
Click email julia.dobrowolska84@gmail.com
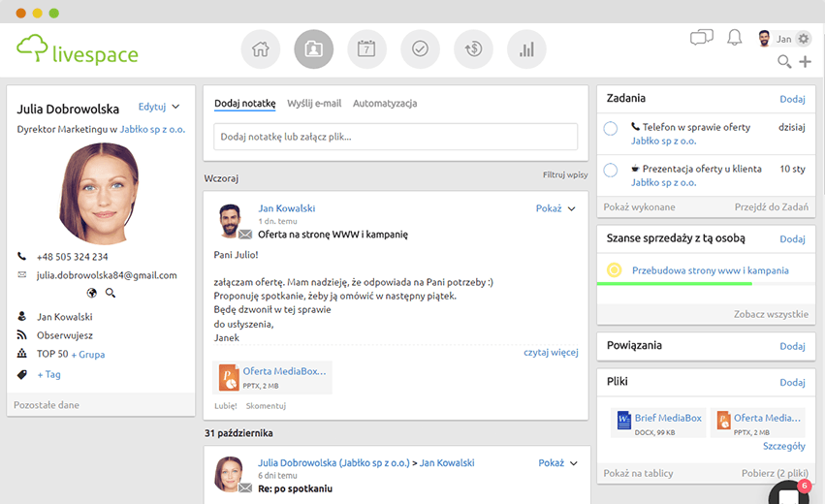[107, 275]
